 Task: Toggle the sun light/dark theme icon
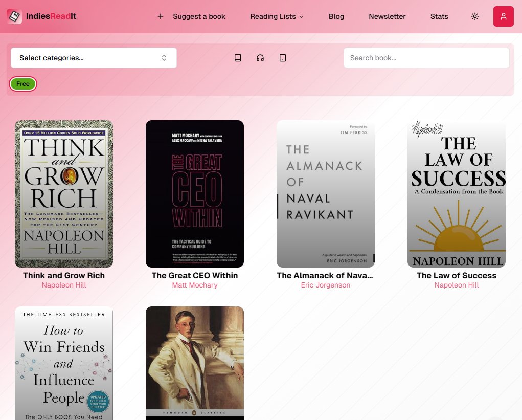tap(475, 16)
